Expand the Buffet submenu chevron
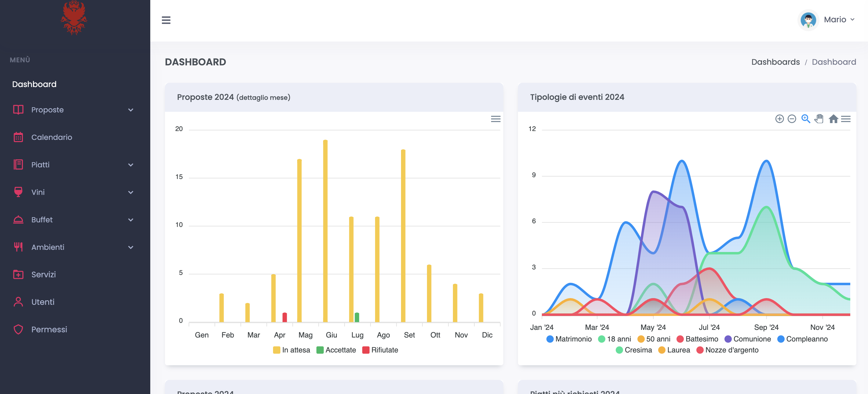 [x=131, y=220]
